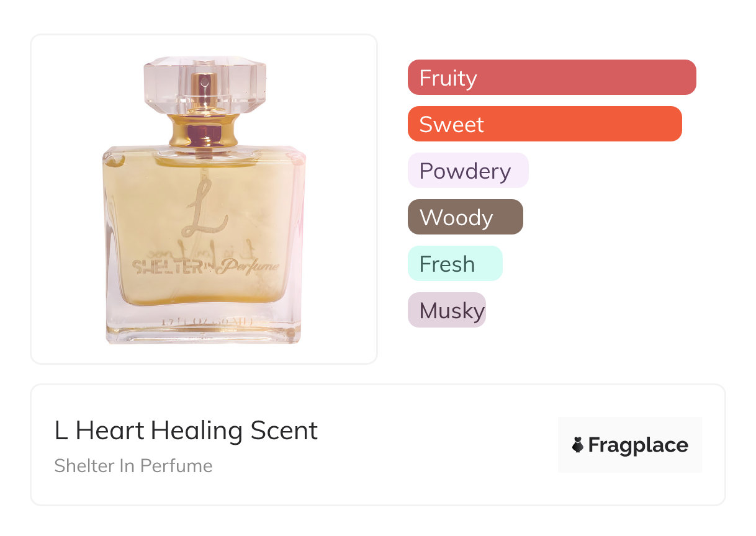Click the Fragplace wordmark text
This screenshot has width=756, height=536.
click(638, 445)
